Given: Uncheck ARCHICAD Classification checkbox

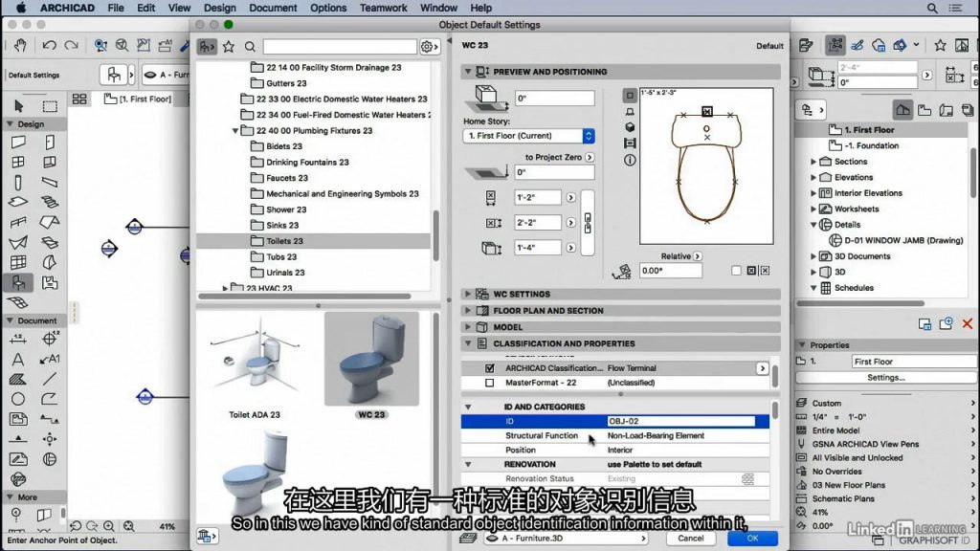Looking at the screenshot, I should click(489, 368).
